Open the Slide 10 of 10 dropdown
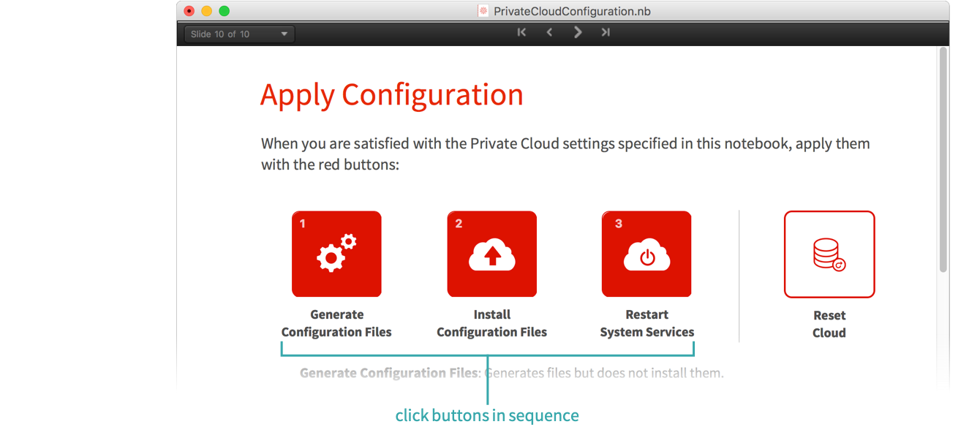Image resolution: width=980 pixels, height=427 pixels. point(239,34)
